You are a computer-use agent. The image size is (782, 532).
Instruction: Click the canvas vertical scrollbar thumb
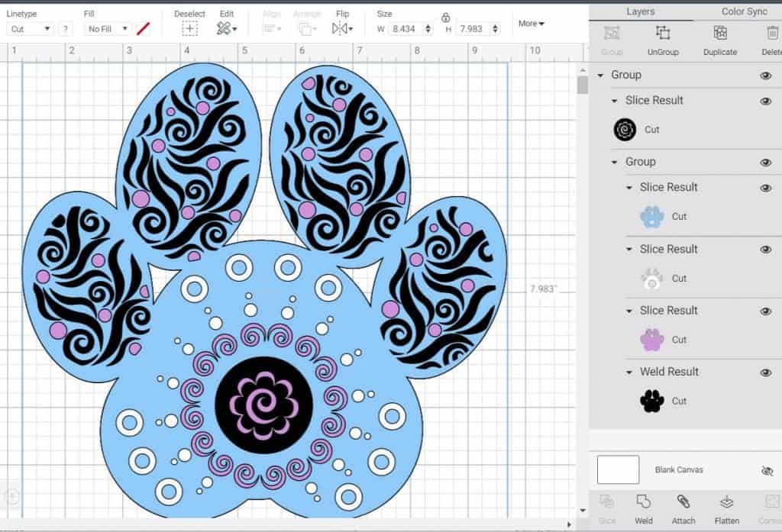pos(583,84)
